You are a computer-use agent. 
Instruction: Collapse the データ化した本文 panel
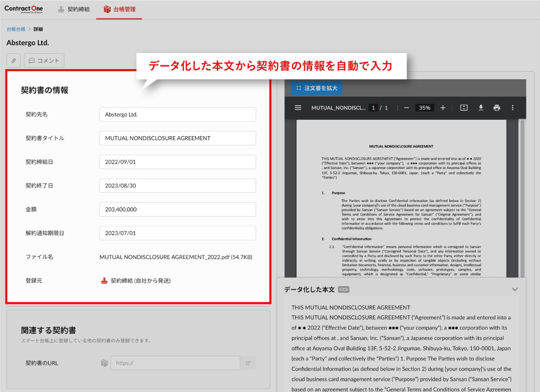point(515,290)
